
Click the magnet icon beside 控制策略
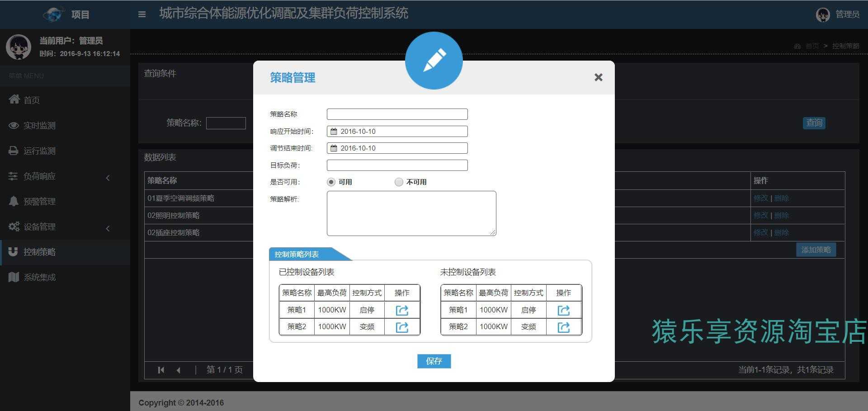pos(13,252)
